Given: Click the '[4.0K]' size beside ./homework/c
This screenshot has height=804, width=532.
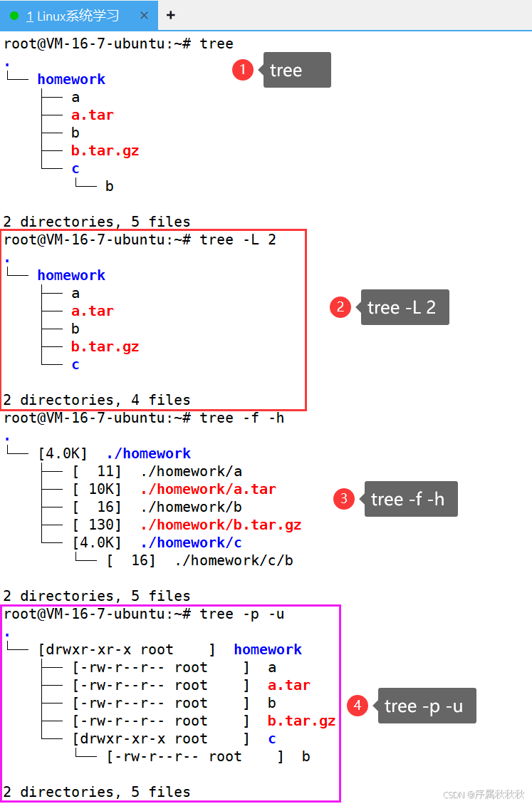Looking at the screenshot, I should point(97,542).
